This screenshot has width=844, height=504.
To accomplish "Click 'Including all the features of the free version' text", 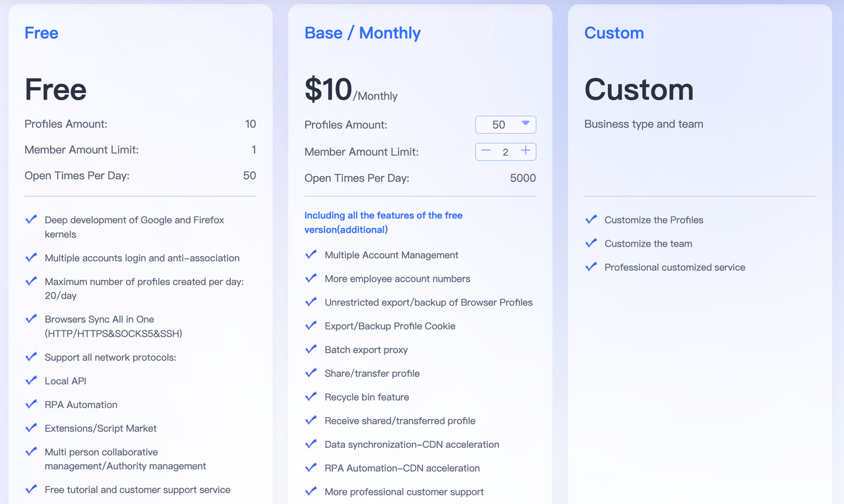I will [x=383, y=223].
